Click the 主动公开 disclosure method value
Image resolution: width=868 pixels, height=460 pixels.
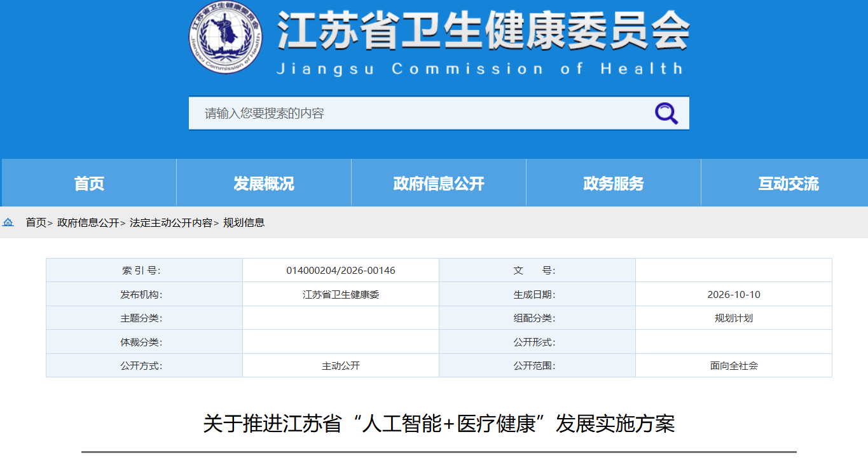pyautogui.click(x=341, y=366)
